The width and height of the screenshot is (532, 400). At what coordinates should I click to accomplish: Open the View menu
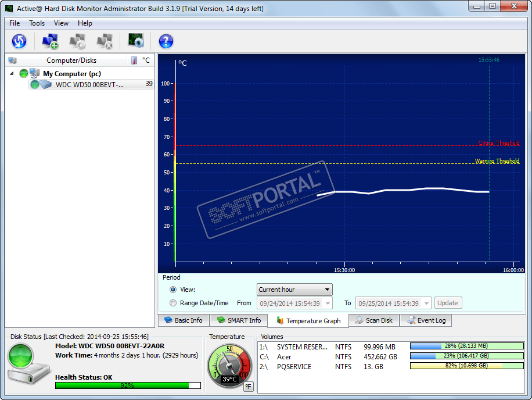click(x=61, y=23)
